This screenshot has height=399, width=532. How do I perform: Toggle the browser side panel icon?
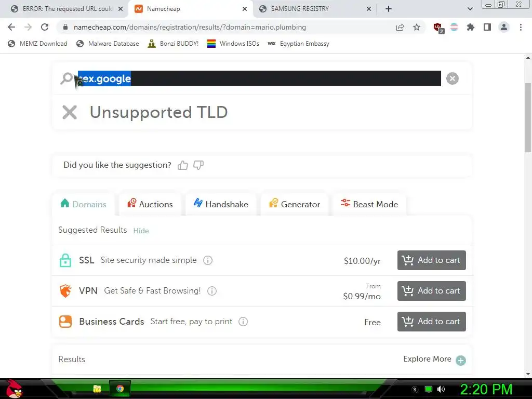click(x=487, y=27)
